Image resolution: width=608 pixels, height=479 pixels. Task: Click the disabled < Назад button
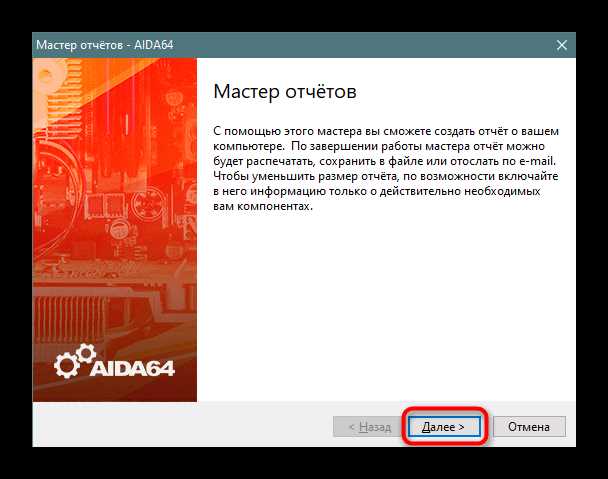pyautogui.click(x=368, y=427)
